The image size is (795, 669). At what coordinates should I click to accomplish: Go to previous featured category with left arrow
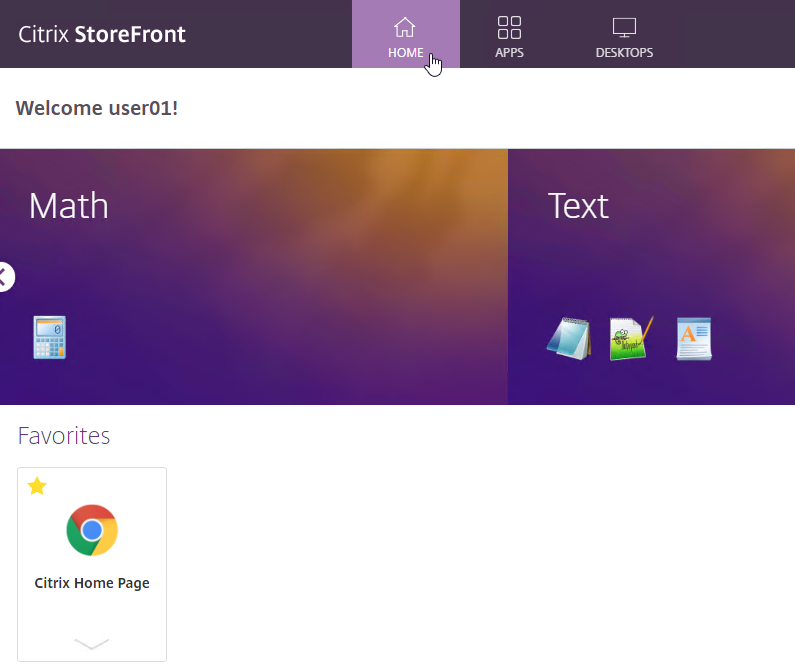[5, 277]
